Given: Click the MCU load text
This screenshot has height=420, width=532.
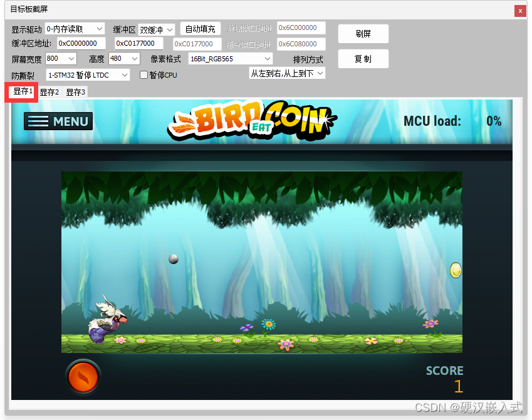Looking at the screenshot, I should coord(432,121).
